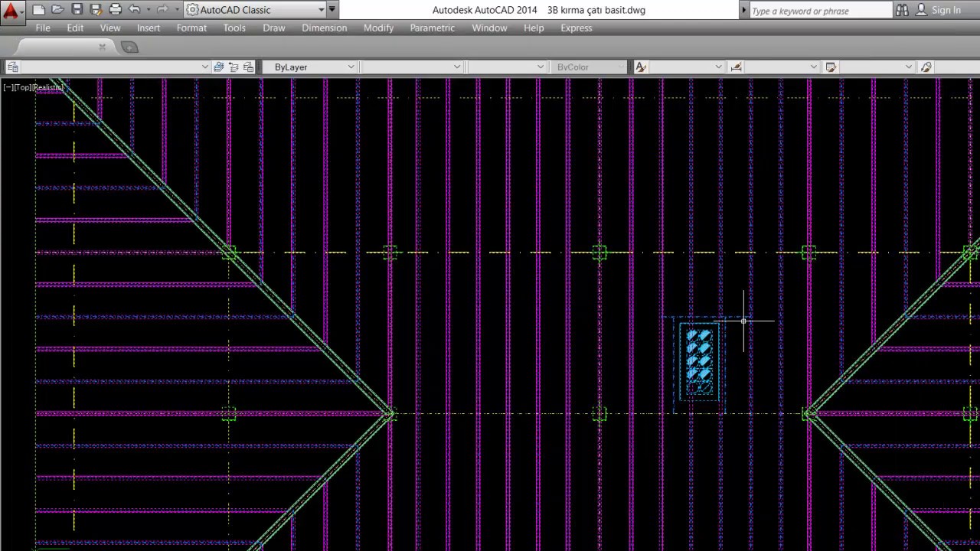Select the blue hatched roof window object

[x=699, y=360]
